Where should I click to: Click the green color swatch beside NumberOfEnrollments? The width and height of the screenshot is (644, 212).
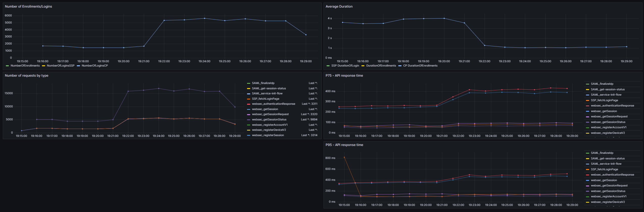tap(7, 66)
